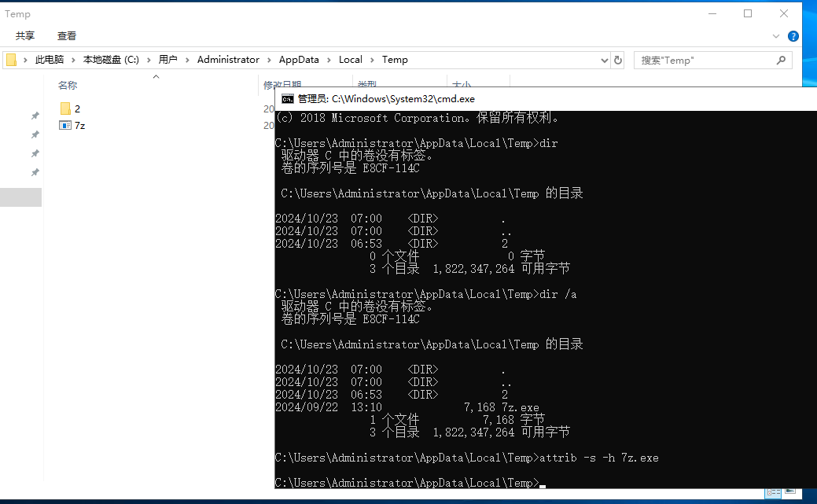
Task: Expand the ribbon with the chevron arrow
Action: point(776,36)
